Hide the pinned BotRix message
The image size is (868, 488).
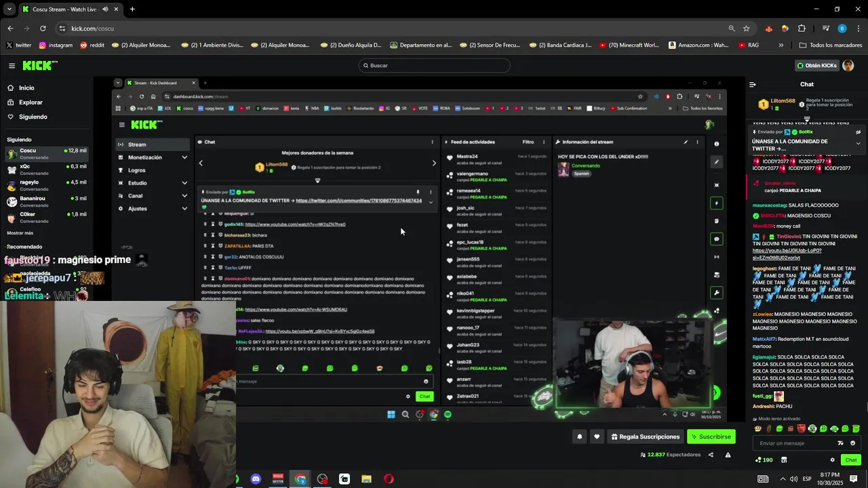click(858, 132)
